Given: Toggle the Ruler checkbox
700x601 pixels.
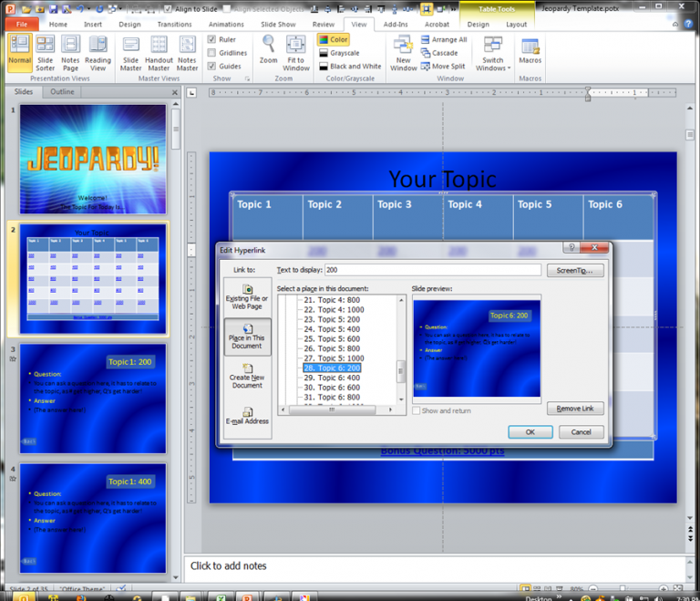Looking at the screenshot, I should click(x=211, y=39).
